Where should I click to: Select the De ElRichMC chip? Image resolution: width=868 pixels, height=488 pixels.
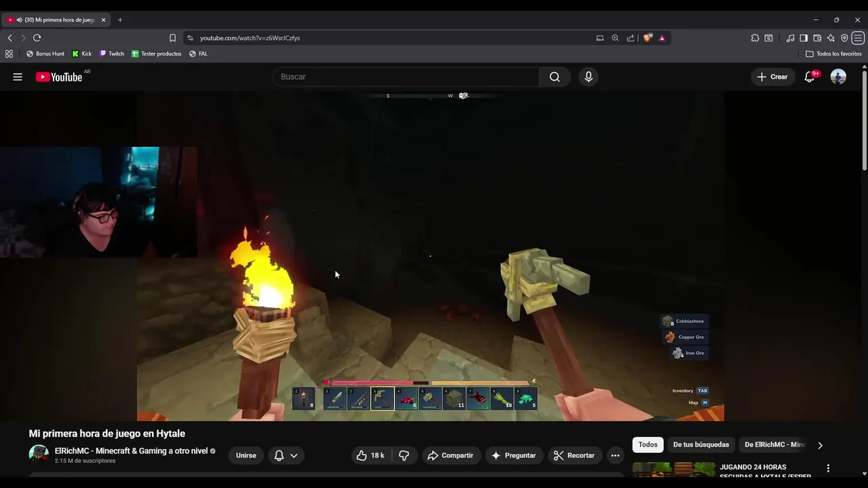[774, 445]
